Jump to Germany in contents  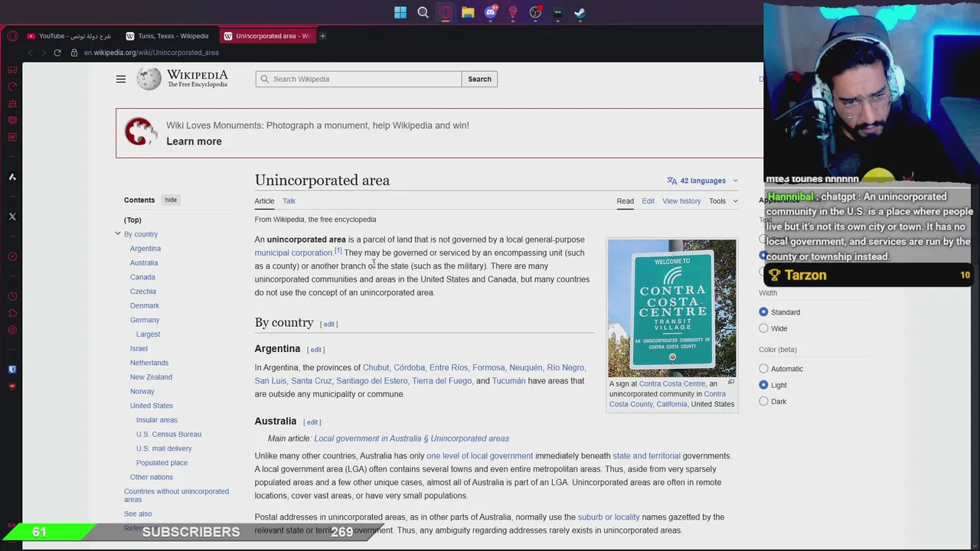pos(145,320)
